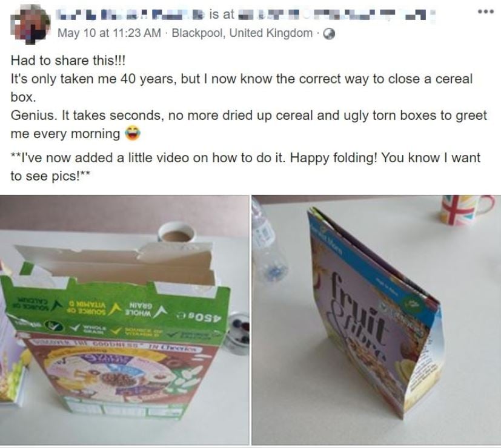The height and width of the screenshot is (448, 501).
Task: Click the coffee cup in left photo
Action: click(176, 232)
